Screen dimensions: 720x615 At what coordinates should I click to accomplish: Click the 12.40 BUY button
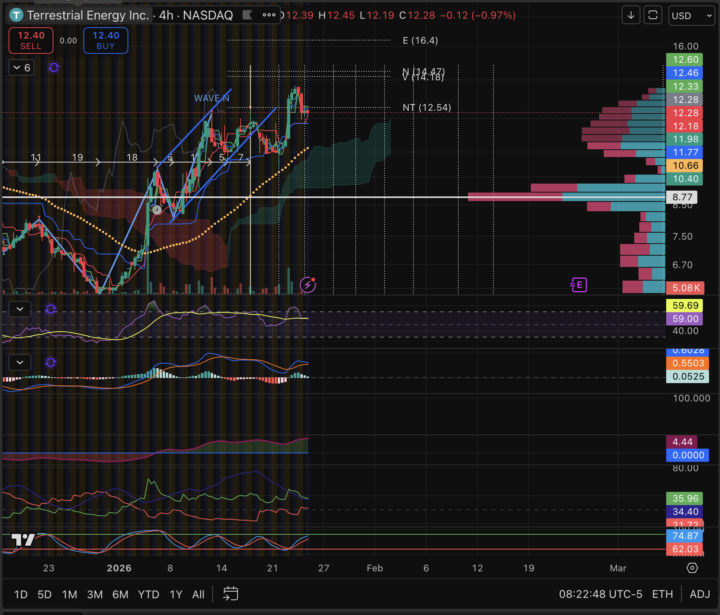pyautogui.click(x=106, y=40)
